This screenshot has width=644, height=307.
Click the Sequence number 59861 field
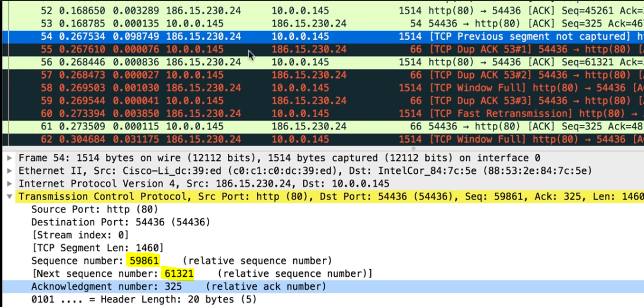(x=181, y=261)
